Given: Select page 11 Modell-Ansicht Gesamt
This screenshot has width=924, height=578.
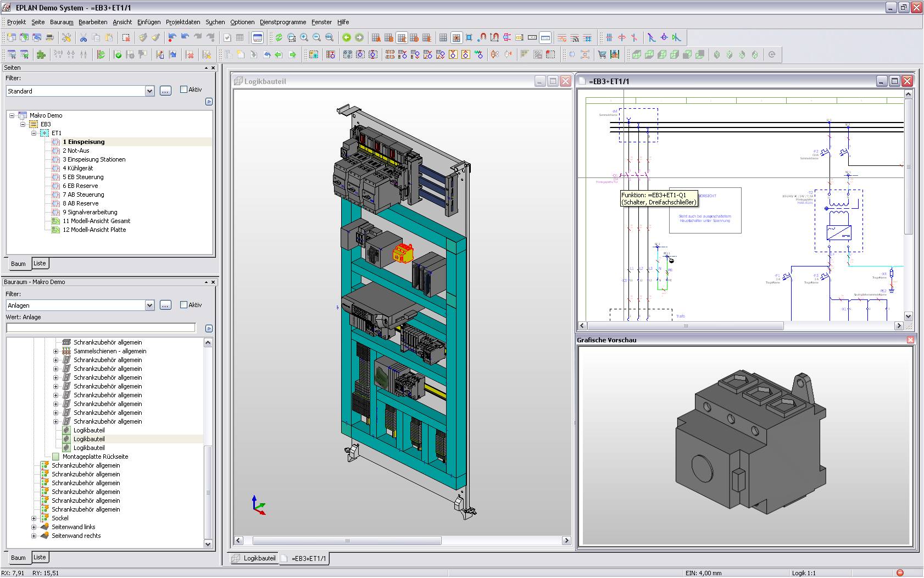Looking at the screenshot, I should [x=96, y=221].
